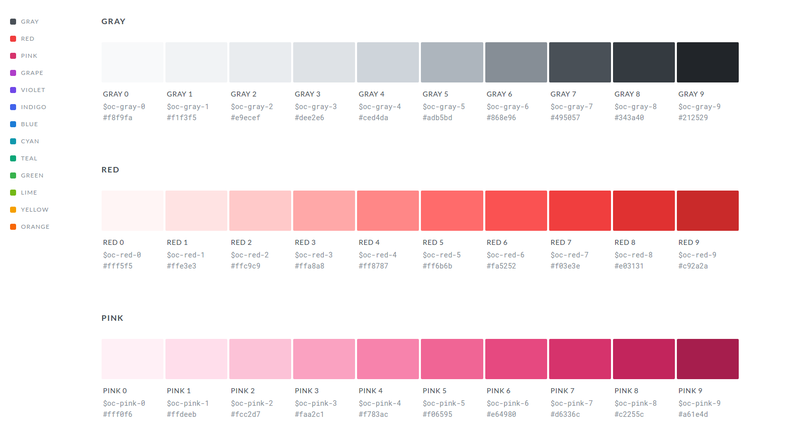Click the red square icon in sidebar
785x444 pixels.
[x=13, y=39]
